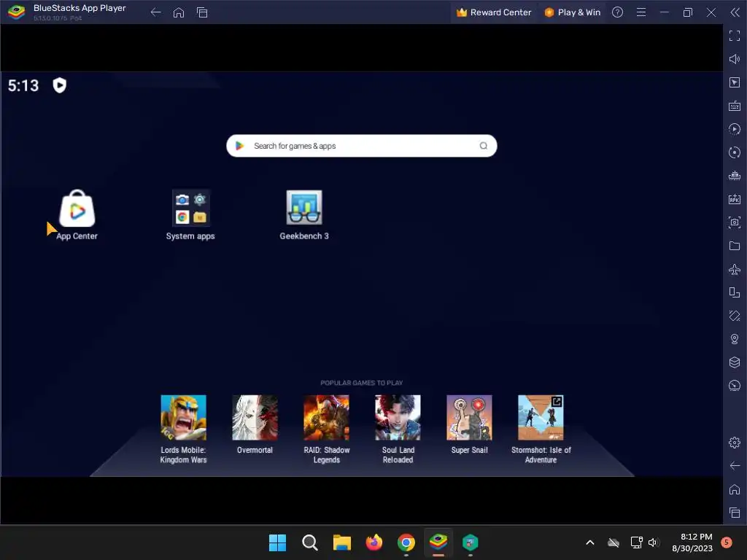The width and height of the screenshot is (747, 560).
Task: Open the Help question mark icon
Action: click(x=617, y=12)
